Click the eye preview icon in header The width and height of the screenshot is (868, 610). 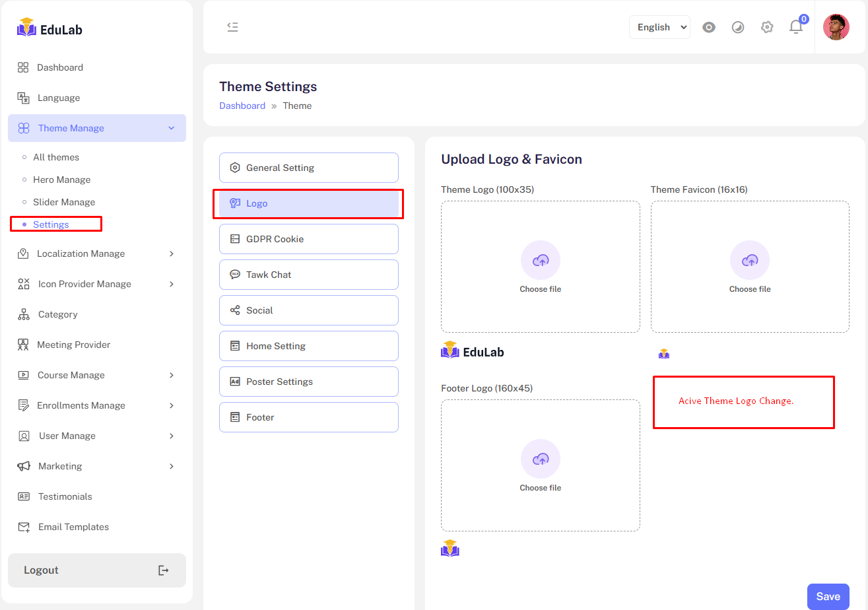tap(709, 27)
